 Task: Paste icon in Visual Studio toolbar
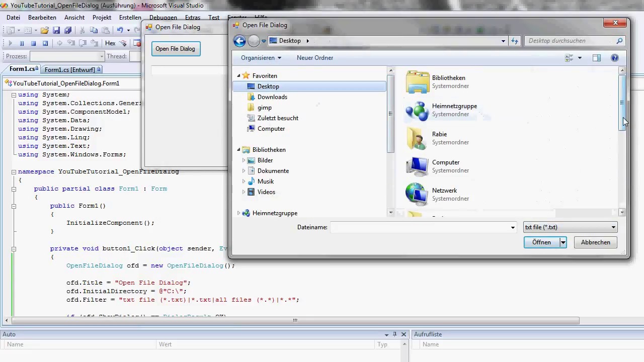point(106,30)
